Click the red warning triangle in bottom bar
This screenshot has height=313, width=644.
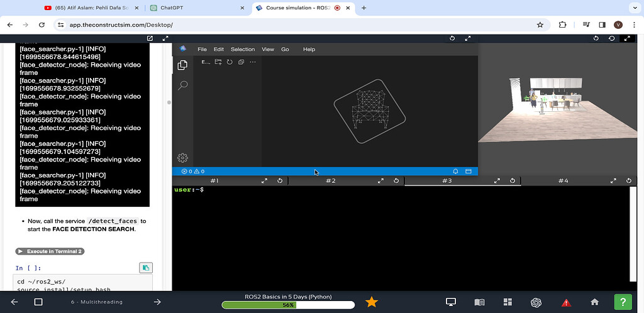pyautogui.click(x=566, y=302)
